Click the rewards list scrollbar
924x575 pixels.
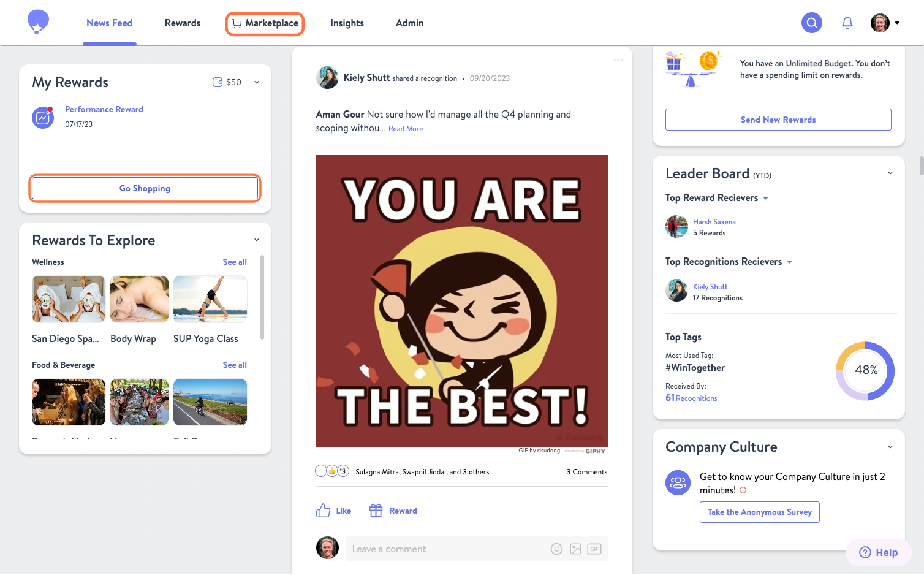(262, 297)
